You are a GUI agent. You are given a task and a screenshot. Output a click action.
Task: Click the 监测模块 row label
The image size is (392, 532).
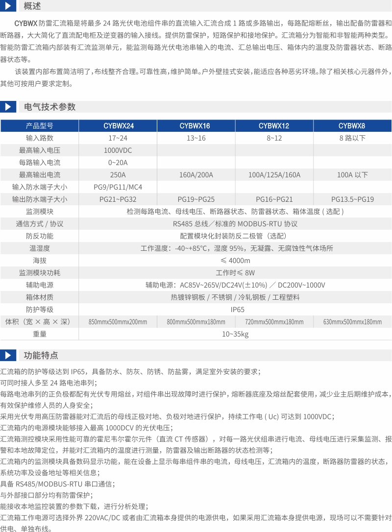click(x=39, y=211)
